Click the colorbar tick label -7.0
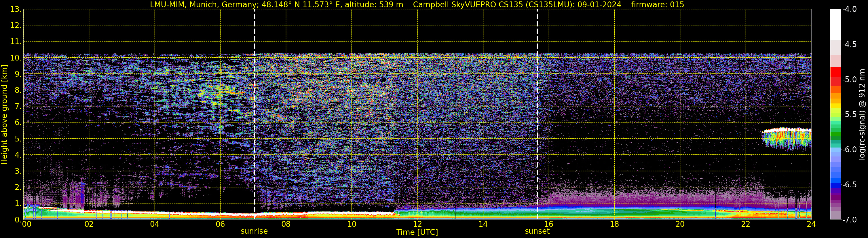This screenshot has width=868, height=238. (849, 220)
